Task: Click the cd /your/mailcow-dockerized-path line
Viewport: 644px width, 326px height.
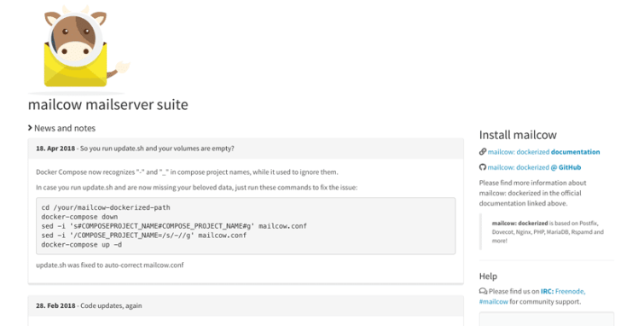Action: tap(106, 207)
